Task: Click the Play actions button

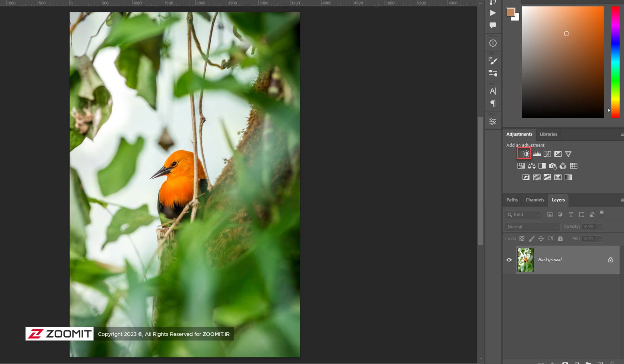Action: (x=493, y=13)
